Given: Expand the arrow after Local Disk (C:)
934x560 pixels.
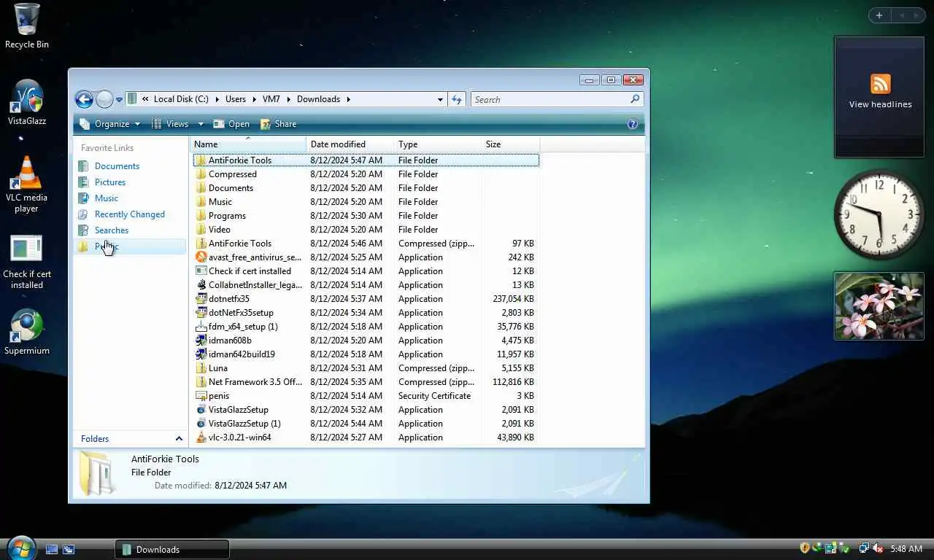Looking at the screenshot, I should pos(216,99).
